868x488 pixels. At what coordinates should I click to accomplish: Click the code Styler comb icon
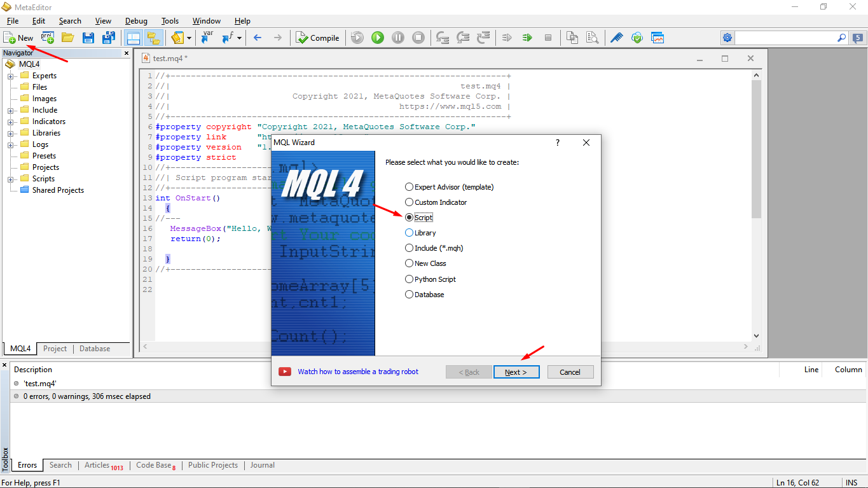pos(617,38)
